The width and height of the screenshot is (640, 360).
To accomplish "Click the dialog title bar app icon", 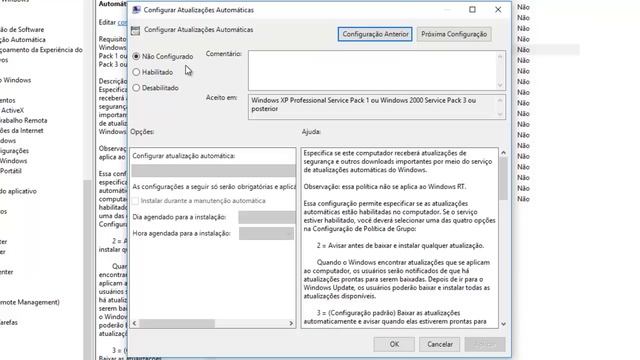I will (x=136, y=10).
